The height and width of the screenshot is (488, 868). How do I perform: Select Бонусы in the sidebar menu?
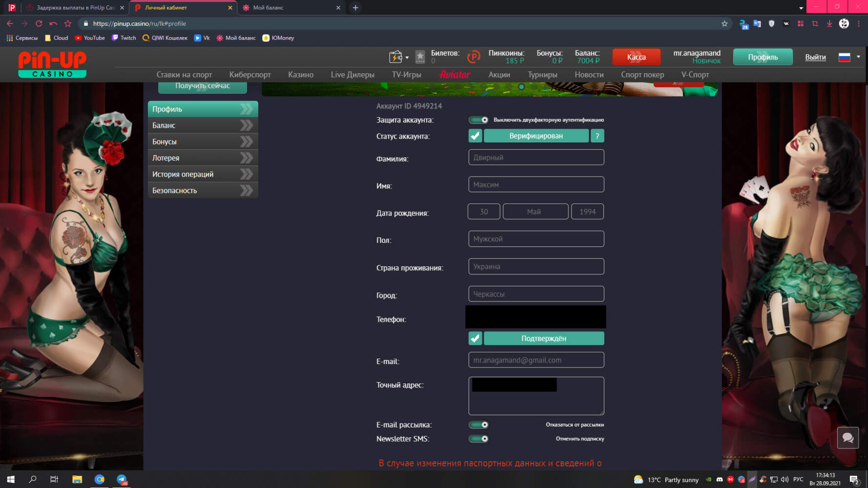(203, 142)
